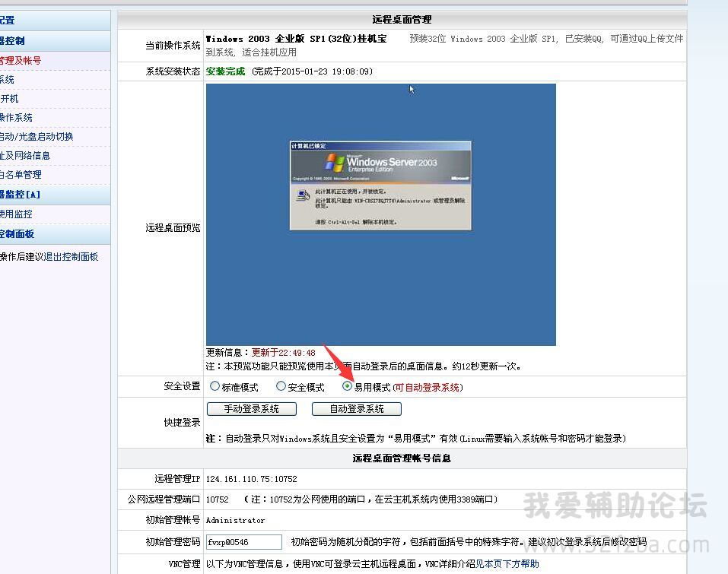The width and height of the screenshot is (728, 574).
Task: Click the 监控[A] sidebar section header
Action: (55, 195)
